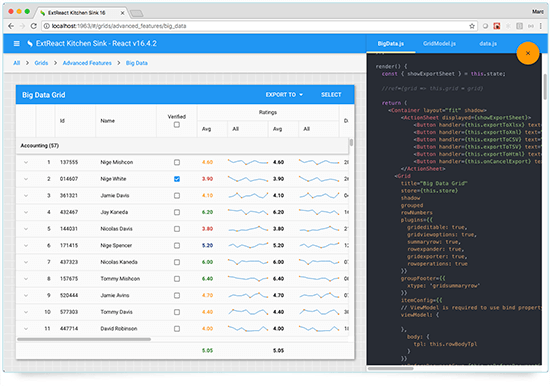This screenshot has height=386, width=550.
Task: Click the forward arrow in browser
Action: tap(22, 26)
